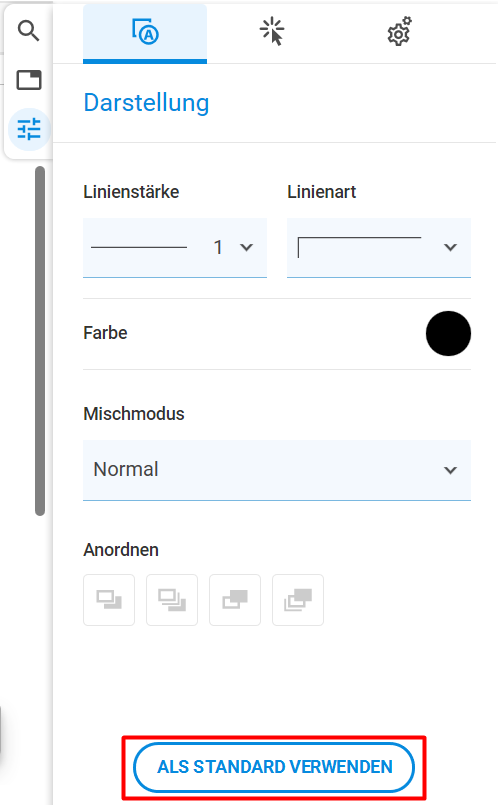This screenshot has width=498, height=805.
Task: Open the Mischmodus Normal dropdown
Action: click(277, 470)
